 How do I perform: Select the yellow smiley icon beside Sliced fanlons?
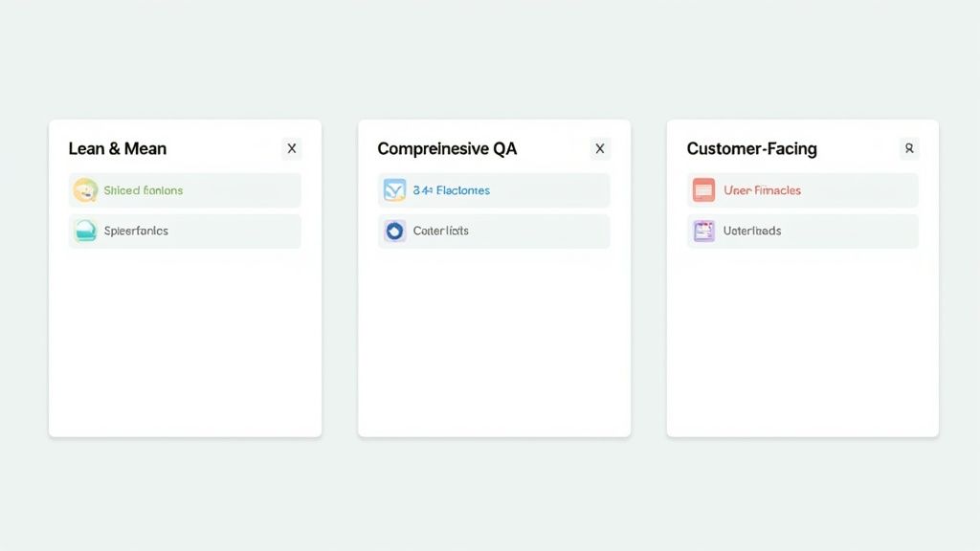tap(84, 190)
